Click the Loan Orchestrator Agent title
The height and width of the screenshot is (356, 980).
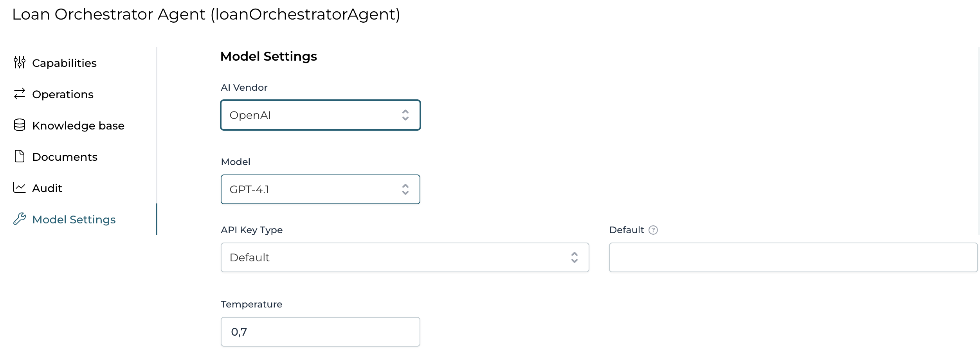point(206,14)
